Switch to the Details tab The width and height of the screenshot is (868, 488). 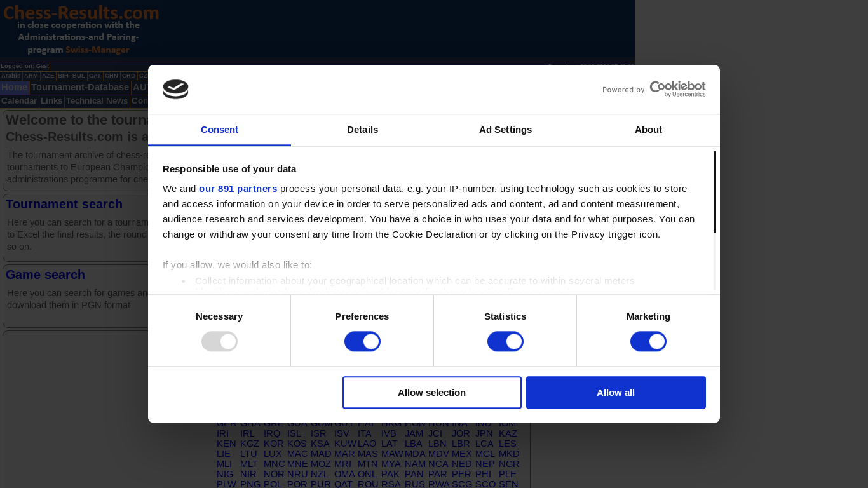[x=362, y=130]
